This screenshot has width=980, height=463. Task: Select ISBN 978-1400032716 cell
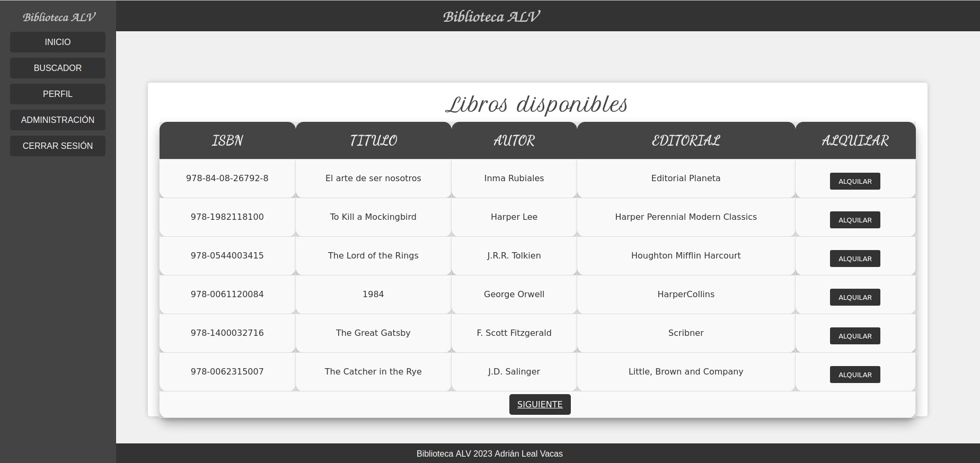227,333
